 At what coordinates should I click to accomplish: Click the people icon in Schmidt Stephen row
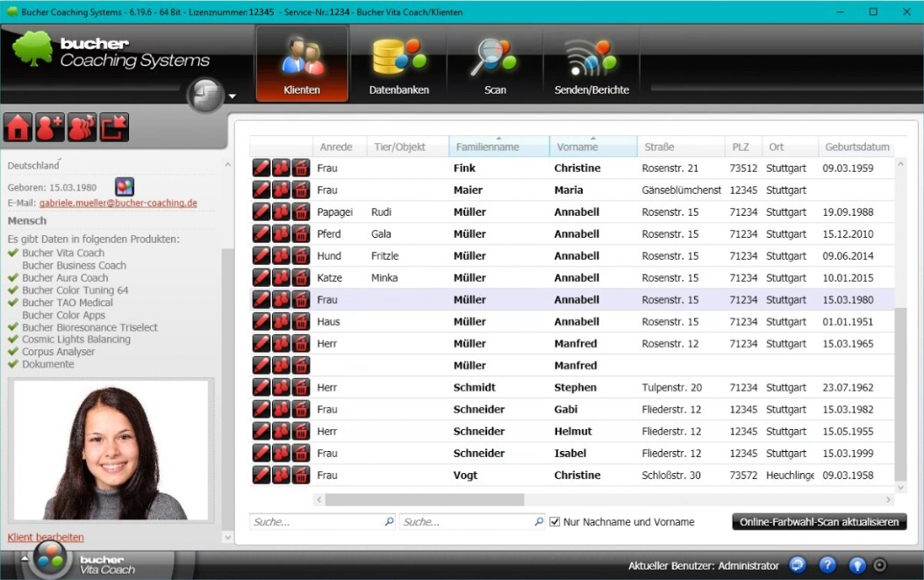281,388
